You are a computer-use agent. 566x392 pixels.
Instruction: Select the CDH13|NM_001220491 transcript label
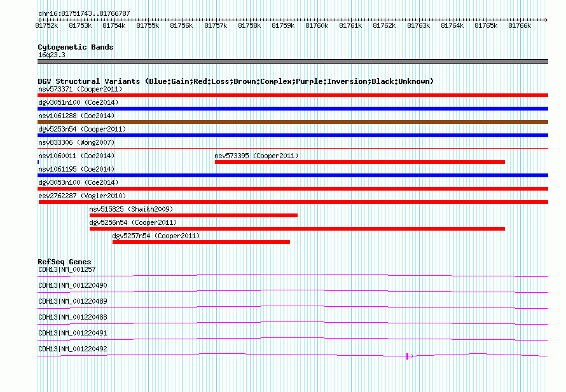click(72, 333)
